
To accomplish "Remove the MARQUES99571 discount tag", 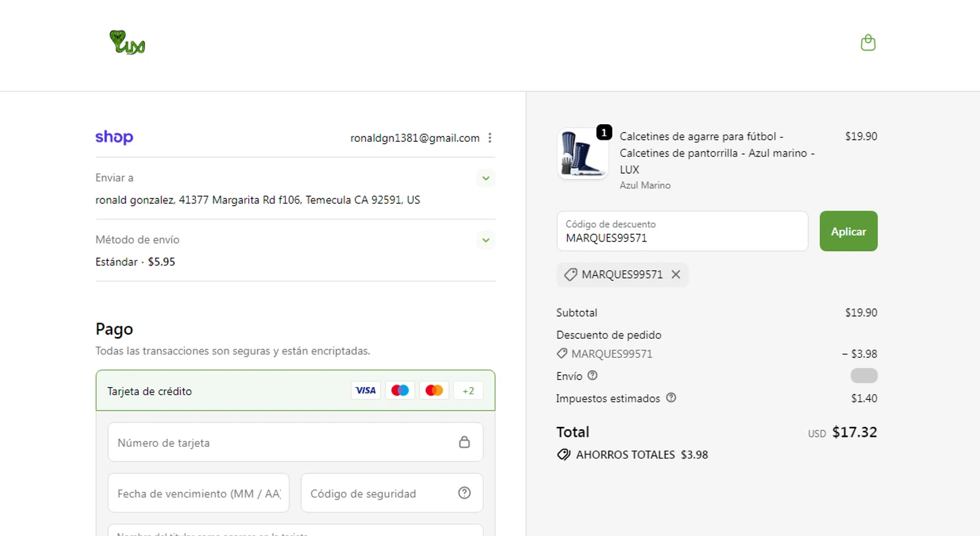I will coord(676,274).
